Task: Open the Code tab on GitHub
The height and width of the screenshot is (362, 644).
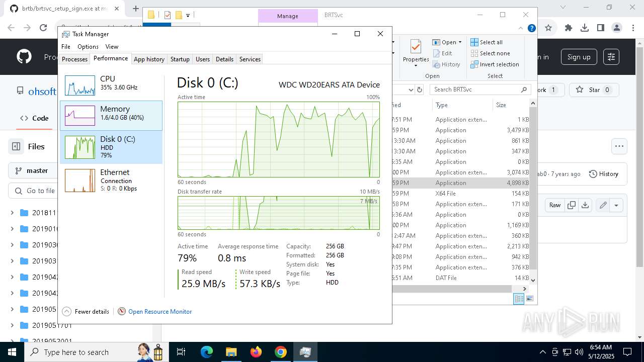Action: (34, 118)
